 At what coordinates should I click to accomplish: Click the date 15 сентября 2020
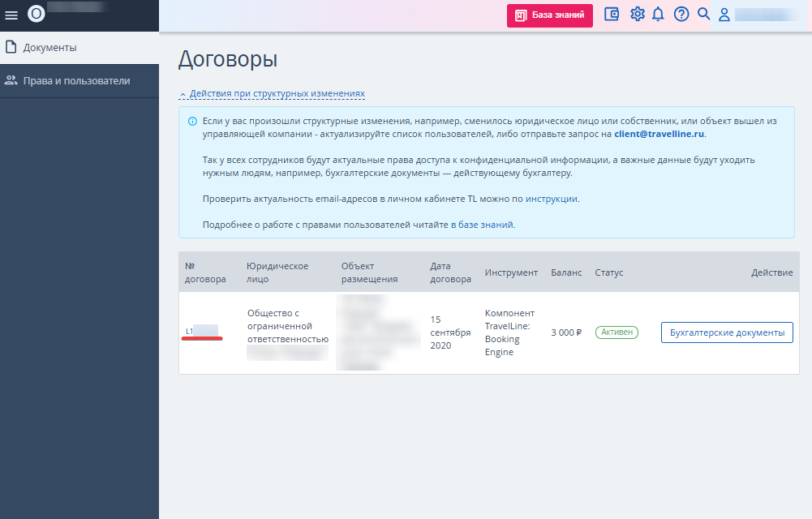click(450, 332)
